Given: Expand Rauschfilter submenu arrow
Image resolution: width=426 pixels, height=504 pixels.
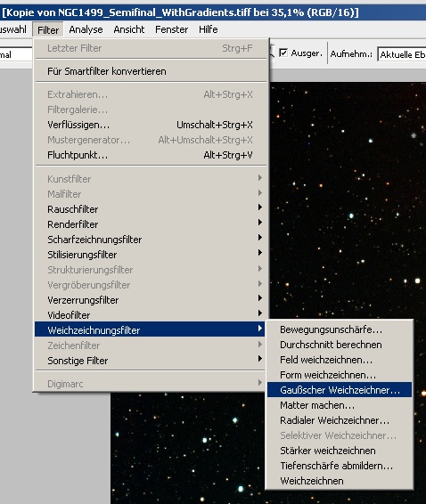Looking at the screenshot, I should 260,207.
